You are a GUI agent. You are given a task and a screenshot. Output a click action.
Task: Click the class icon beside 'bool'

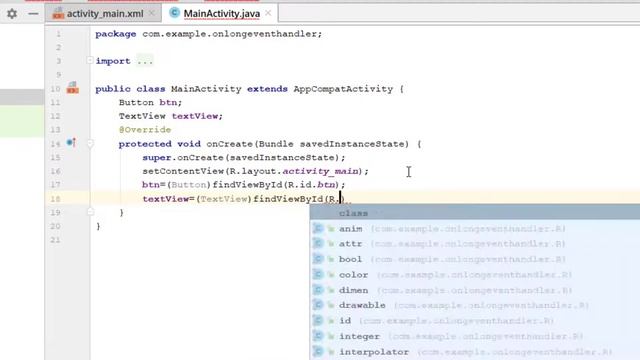click(318, 259)
